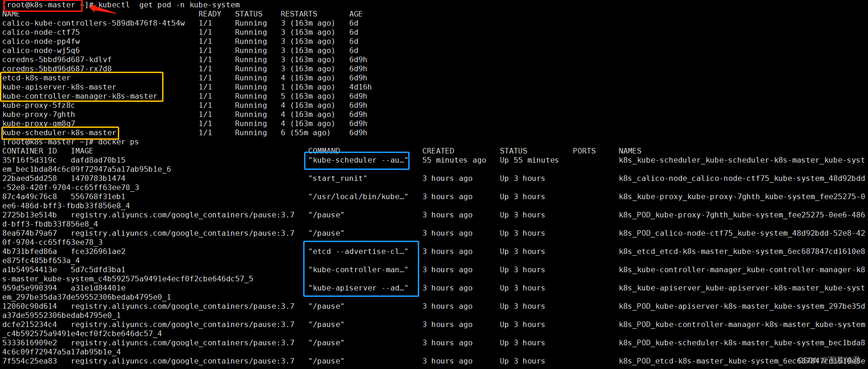Select container ID 22baed5dd258
The width and height of the screenshot is (868, 369).
click(30, 179)
